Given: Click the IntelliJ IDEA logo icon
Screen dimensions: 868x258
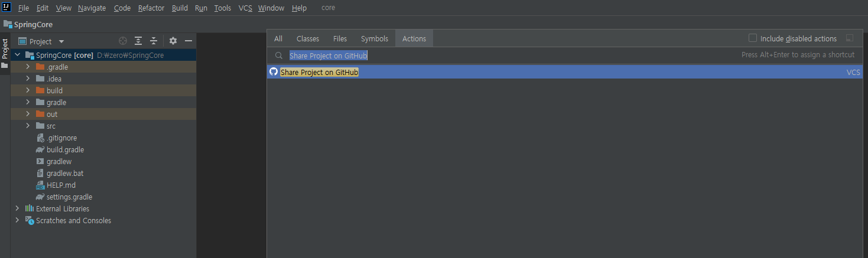Looking at the screenshot, I should (6, 8).
